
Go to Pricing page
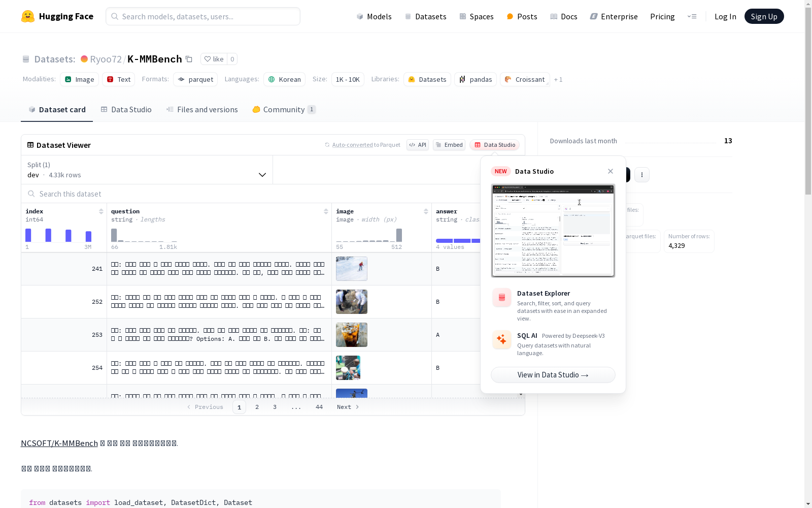662,16
